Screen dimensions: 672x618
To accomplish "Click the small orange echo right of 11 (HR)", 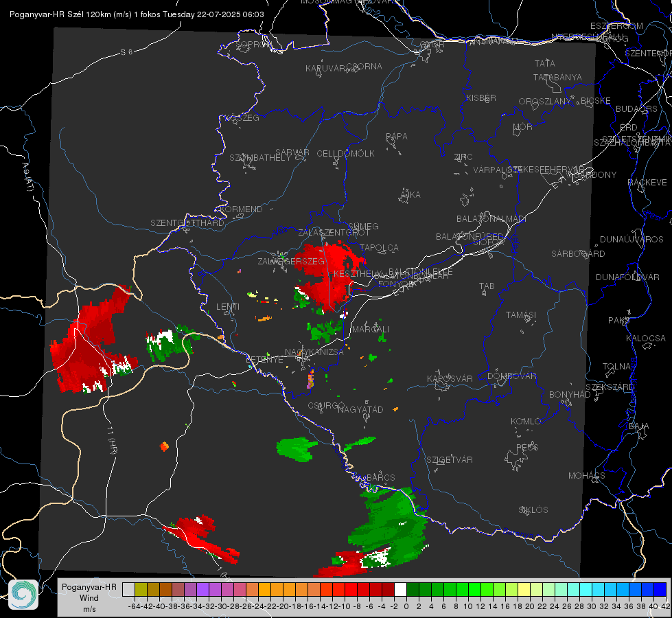I will coord(164,446).
